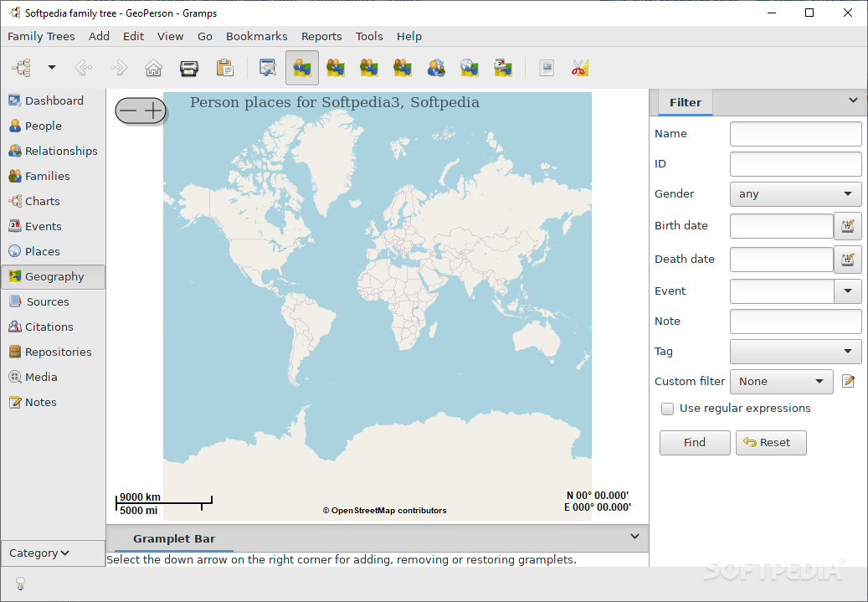Viewport: 868px width, 602px height.
Task: Click the Reset button
Action: pyautogui.click(x=771, y=443)
